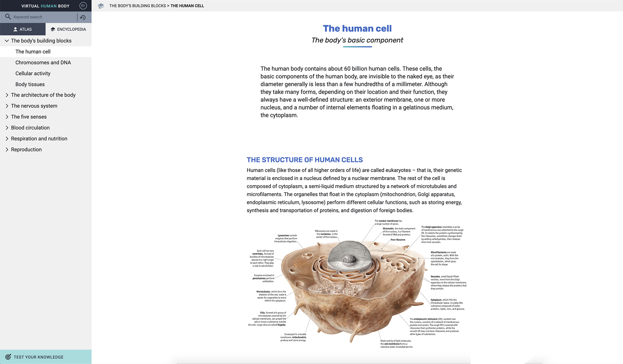Click THE BODY'S BUILDING BLOCKS breadcrumb link
The height and width of the screenshot is (364, 623).
click(x=138, y=6)
